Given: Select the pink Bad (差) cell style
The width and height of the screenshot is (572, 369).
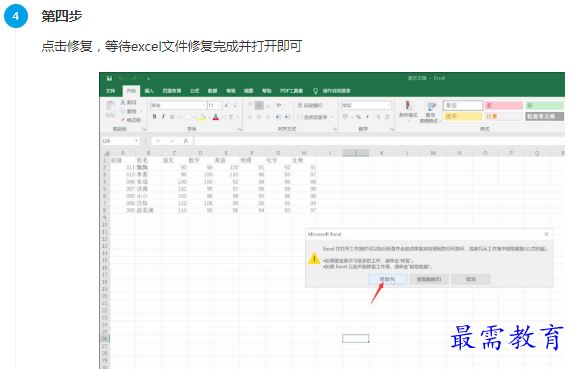Looking at the screenshot, I should [504, 105].
